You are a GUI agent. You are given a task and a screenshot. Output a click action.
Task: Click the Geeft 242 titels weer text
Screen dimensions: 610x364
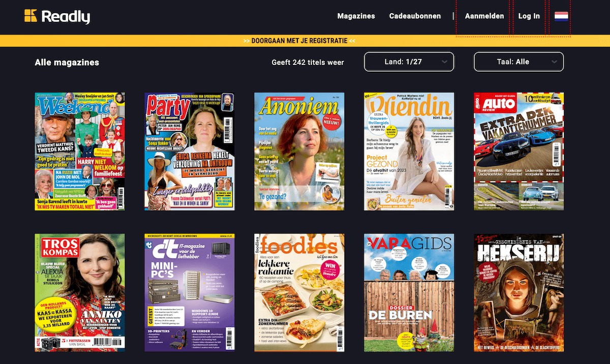coord(308,62)
